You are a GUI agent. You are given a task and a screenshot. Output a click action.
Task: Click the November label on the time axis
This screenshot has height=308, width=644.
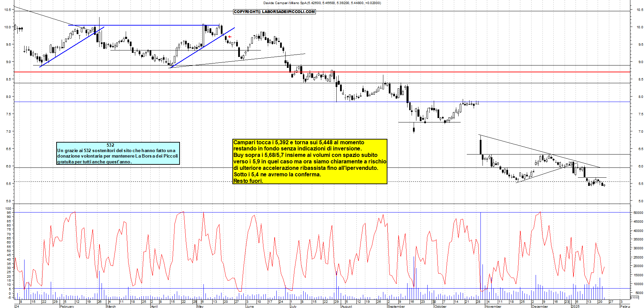493,306
